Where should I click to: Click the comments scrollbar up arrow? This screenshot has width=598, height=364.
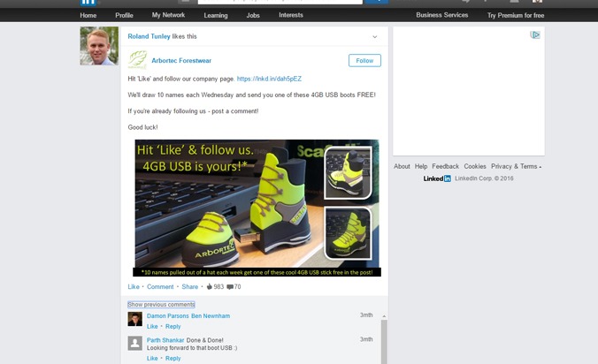point(384,316)
